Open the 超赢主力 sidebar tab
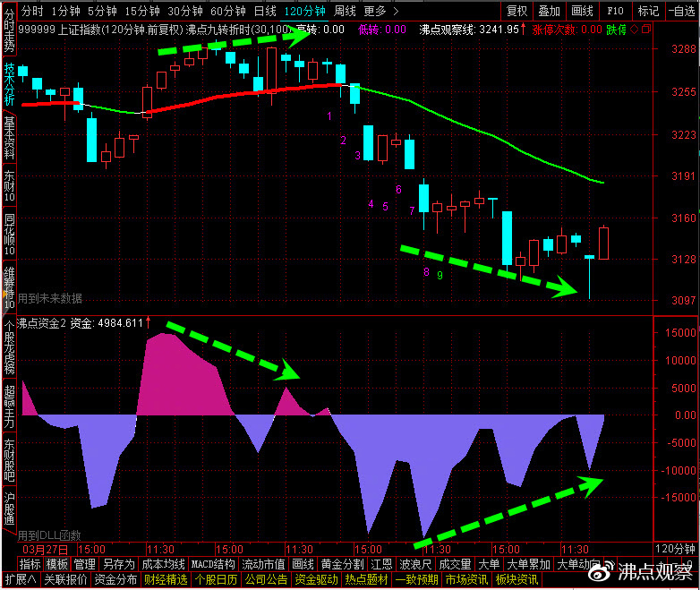Screen dimensions: 700x590 9,406
